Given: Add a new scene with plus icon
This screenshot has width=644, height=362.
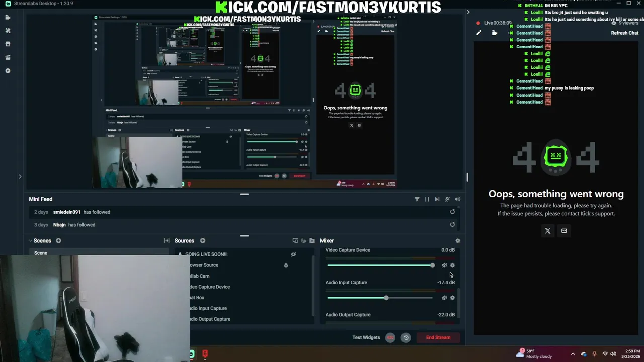Looking at the screenshot, I should [58, 241].
